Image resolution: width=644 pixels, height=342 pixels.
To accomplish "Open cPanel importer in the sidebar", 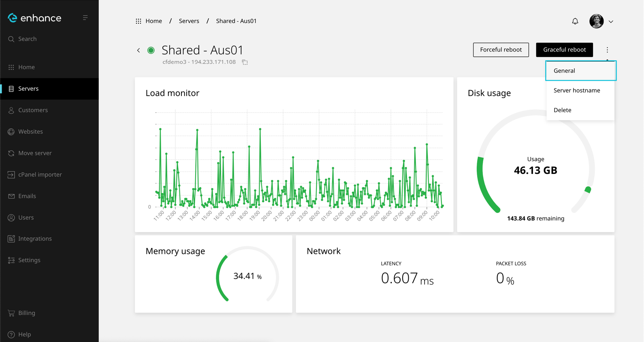I will [40, 175].
